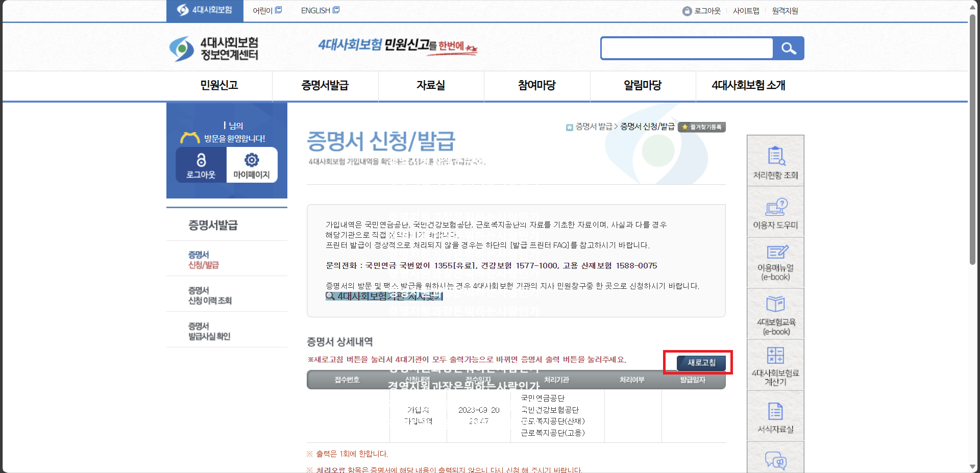This screenshot has height=473, width=980.
Task: Switch the site language to ENGLISH
Action: [x=314, y=10]
